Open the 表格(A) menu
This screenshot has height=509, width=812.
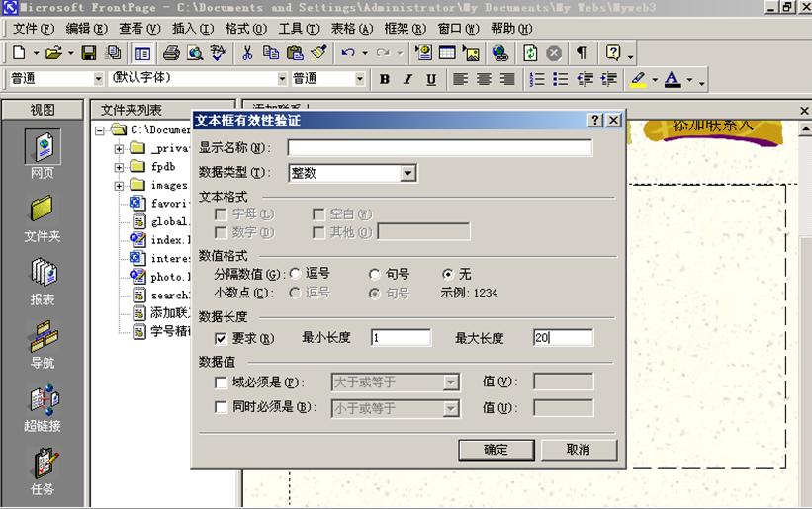click(352, 29)
